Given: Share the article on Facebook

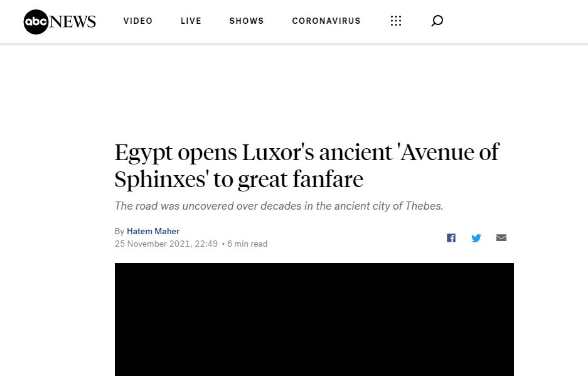Looking at the screenshot, I should (x=451, y=238).
